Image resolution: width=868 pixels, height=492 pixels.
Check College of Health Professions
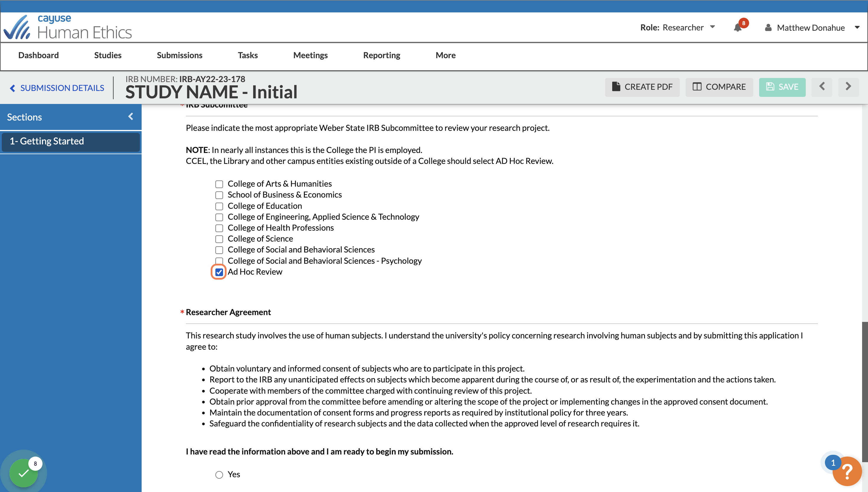(219, 228)
